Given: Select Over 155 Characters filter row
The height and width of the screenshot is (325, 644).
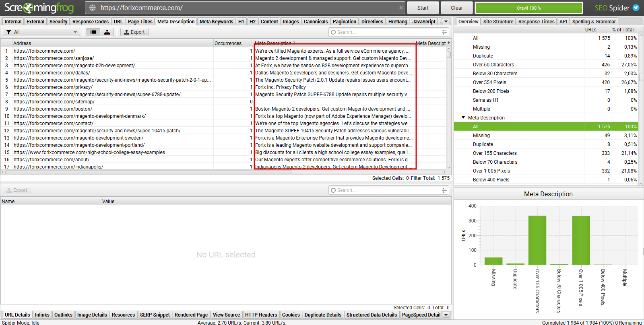Looking at the screenshot, I should click(x=495, y=153).
